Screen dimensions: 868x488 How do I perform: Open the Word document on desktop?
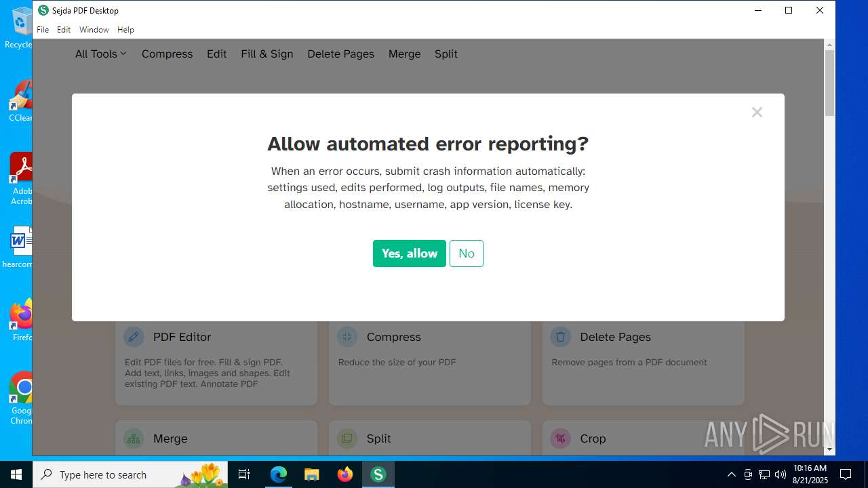[19, 247]
